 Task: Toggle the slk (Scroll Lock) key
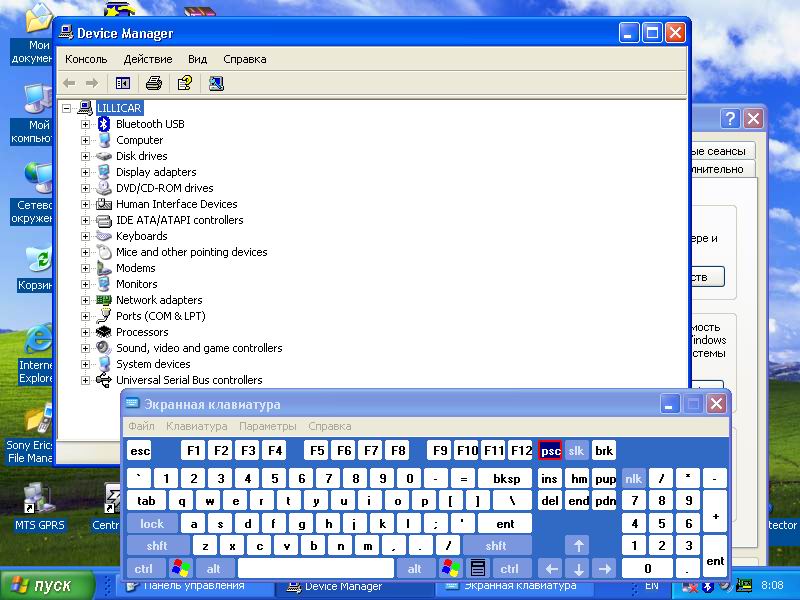pos(576,451)
